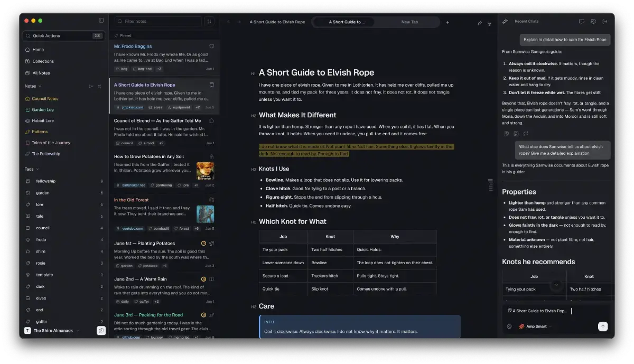Image resolution: width=634 pixels, height=364 pixels.
Task: Open June 2nd — A Warm Rain note
Action: pos(164,290)
